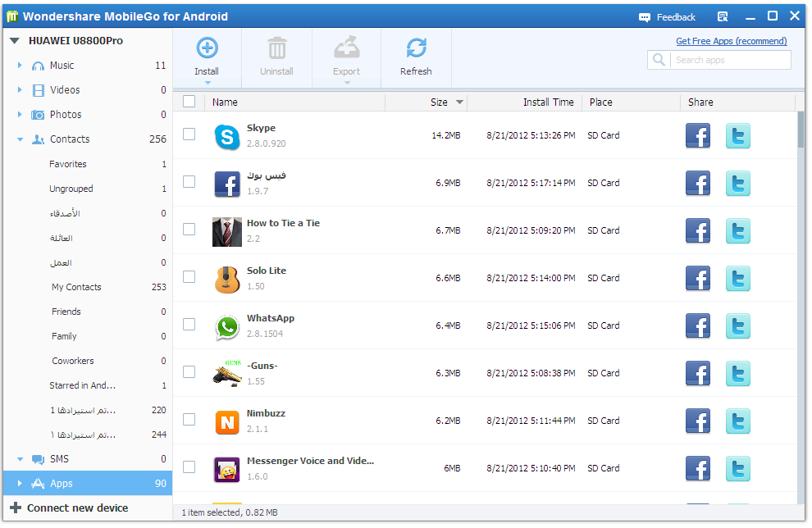The height and width of the screenshot is (528, 812).
Task: Click the Uninstall trash icon
Action: 276,48
